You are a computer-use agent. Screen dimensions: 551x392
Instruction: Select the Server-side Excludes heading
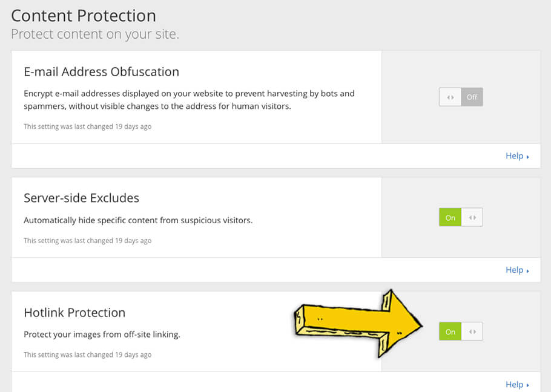coord(81,198)
